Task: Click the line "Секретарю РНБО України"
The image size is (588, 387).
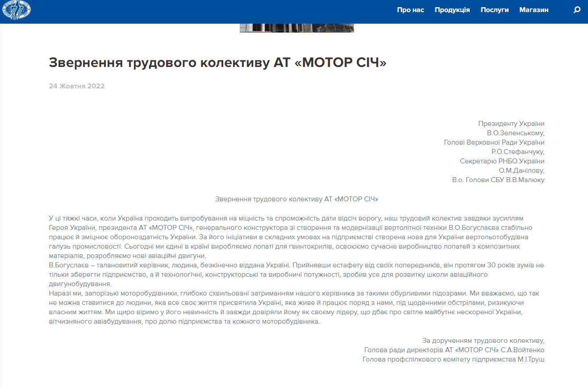Action: (x=502, y=161)
